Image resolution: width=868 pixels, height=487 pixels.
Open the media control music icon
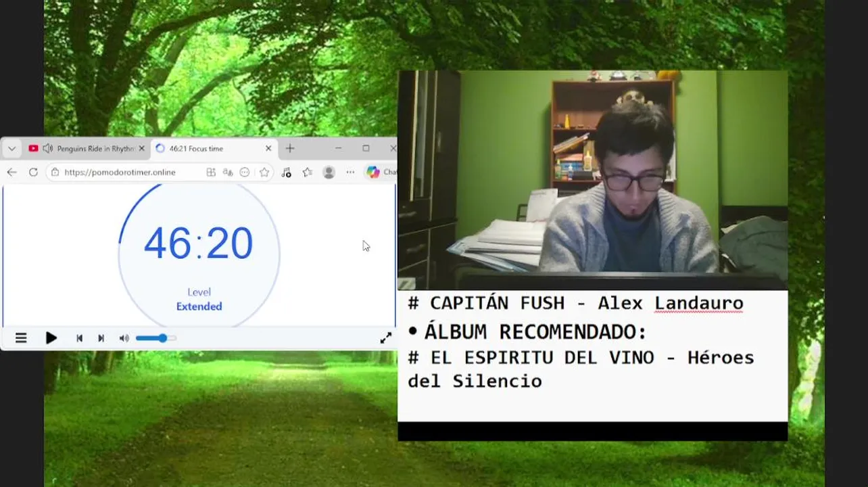click(x=286, y=172)
